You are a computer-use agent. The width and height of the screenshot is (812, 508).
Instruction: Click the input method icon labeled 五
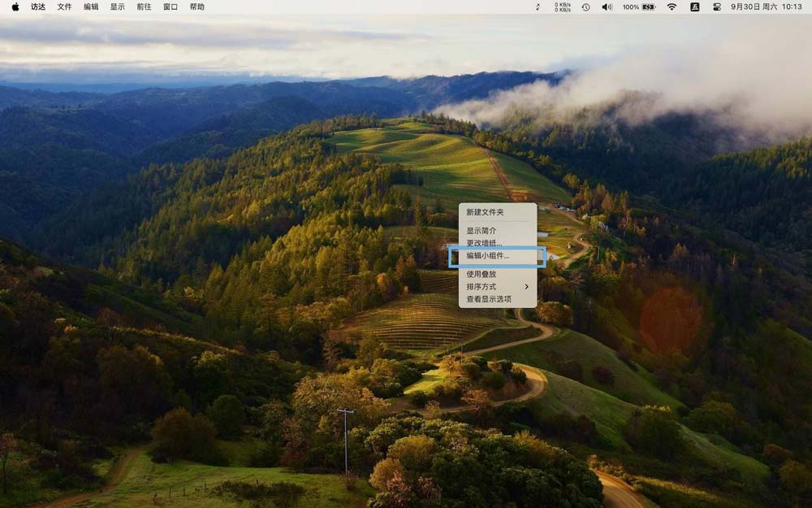pyautogui.click(x=694, y=7)
